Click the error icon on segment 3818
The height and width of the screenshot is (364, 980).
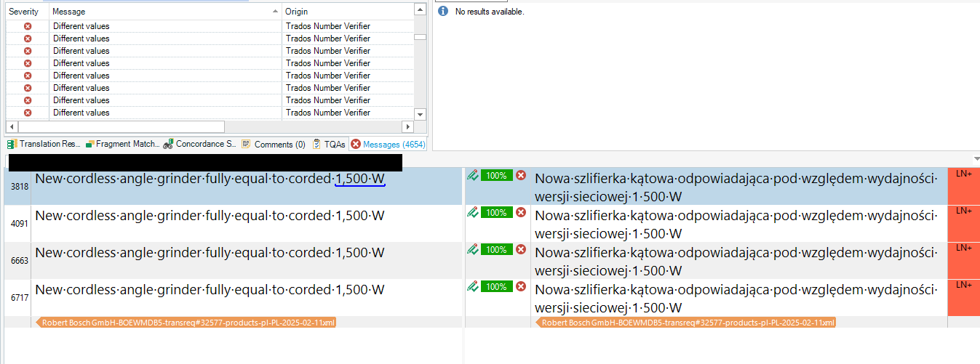(x=521, y=175)
